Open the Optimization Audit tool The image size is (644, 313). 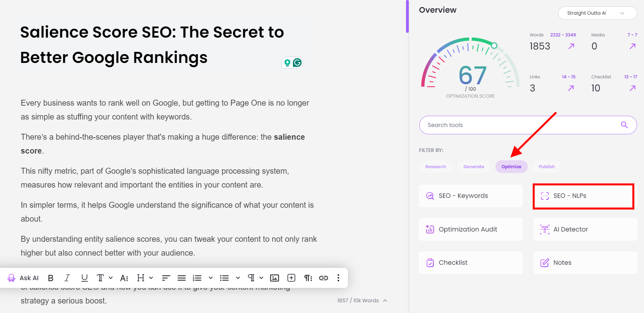(x=471, y=229)
